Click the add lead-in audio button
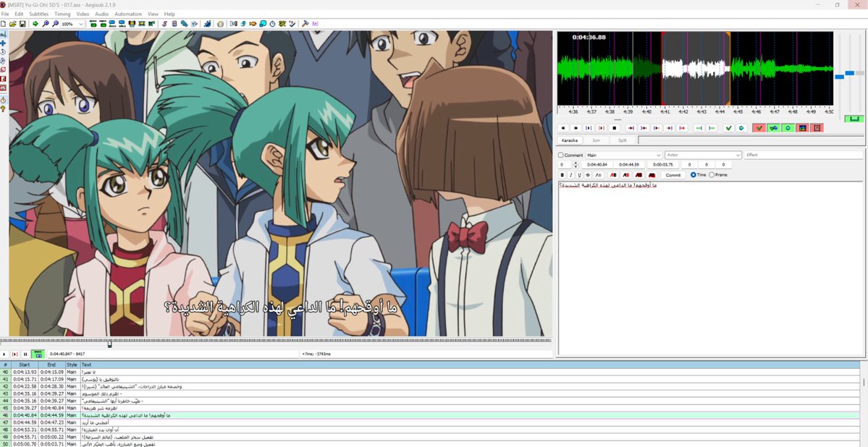 tap(699, 128)
